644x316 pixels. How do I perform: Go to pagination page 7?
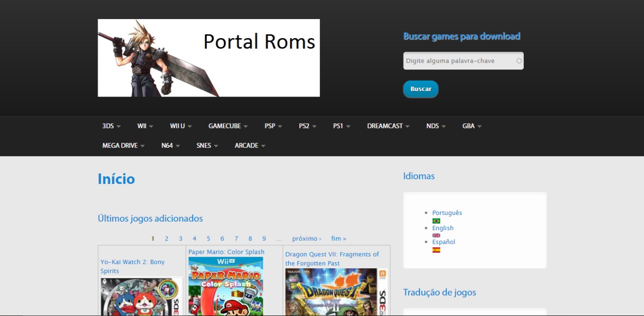(x=236, y=239)
